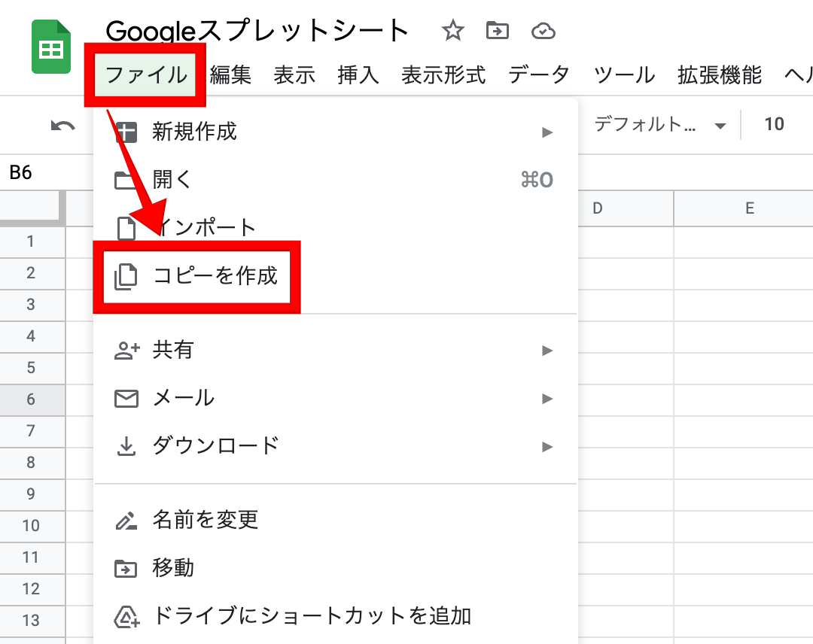Select row 13 header
Viewport: 813px width, 644px height.
(x=32, y=621)
